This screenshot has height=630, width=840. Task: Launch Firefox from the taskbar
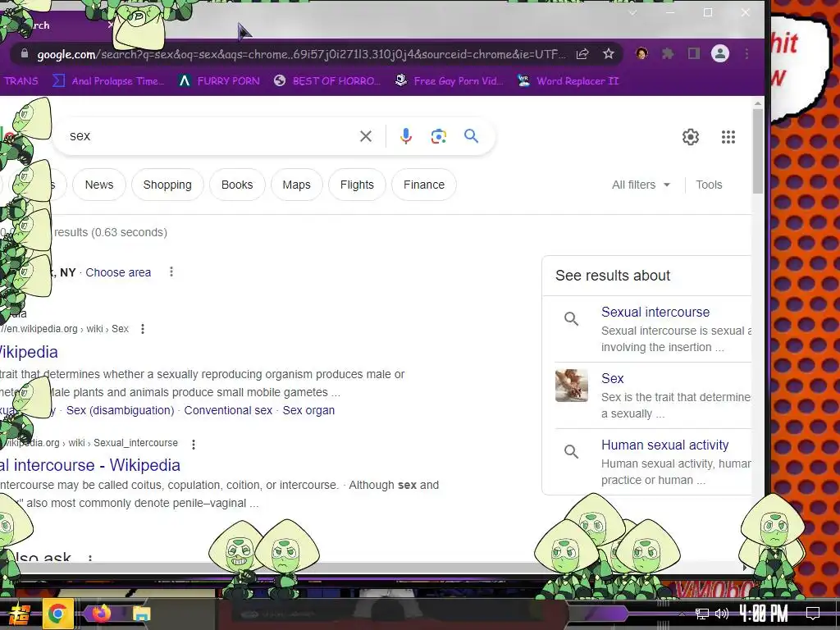point(101,614)
